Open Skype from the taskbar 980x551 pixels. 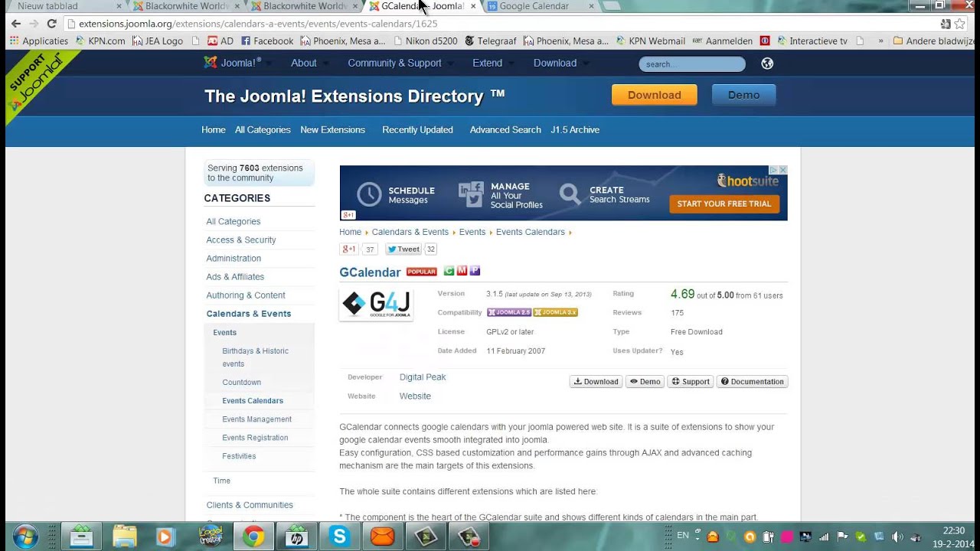339,536
